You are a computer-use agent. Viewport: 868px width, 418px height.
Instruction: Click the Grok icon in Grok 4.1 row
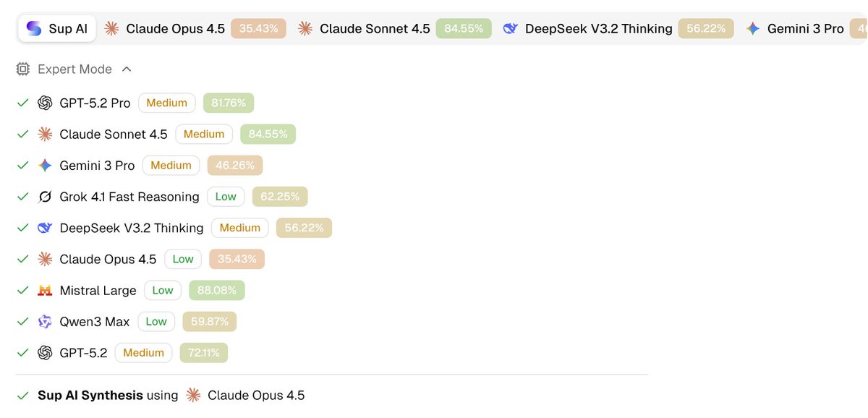[45, 197]
